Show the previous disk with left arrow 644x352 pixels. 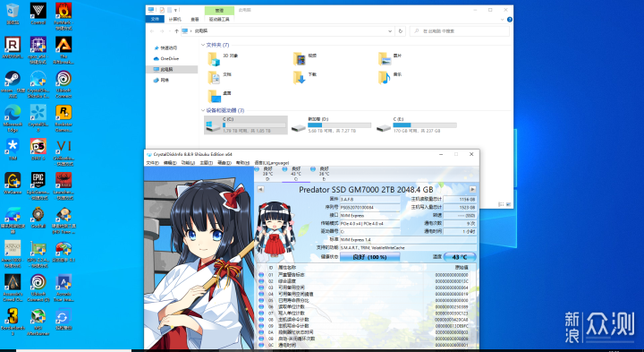pyautogui.click(x=260, y=190)
